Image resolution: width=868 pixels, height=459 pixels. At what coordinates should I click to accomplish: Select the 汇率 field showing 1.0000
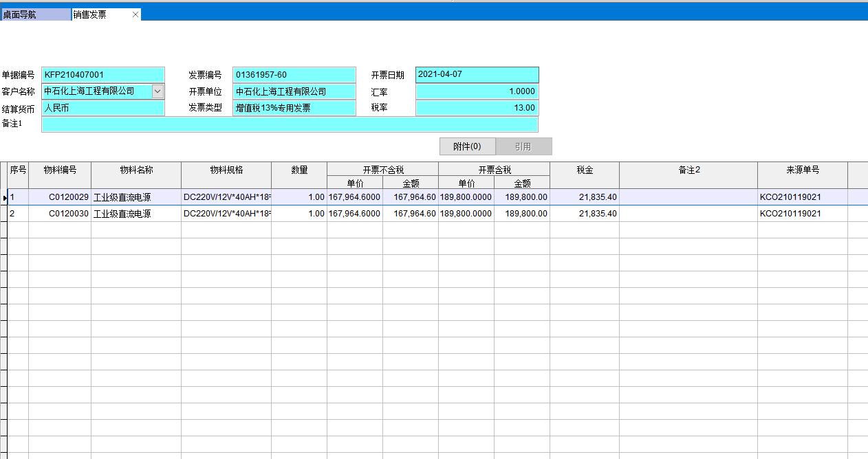coord(477,91)
